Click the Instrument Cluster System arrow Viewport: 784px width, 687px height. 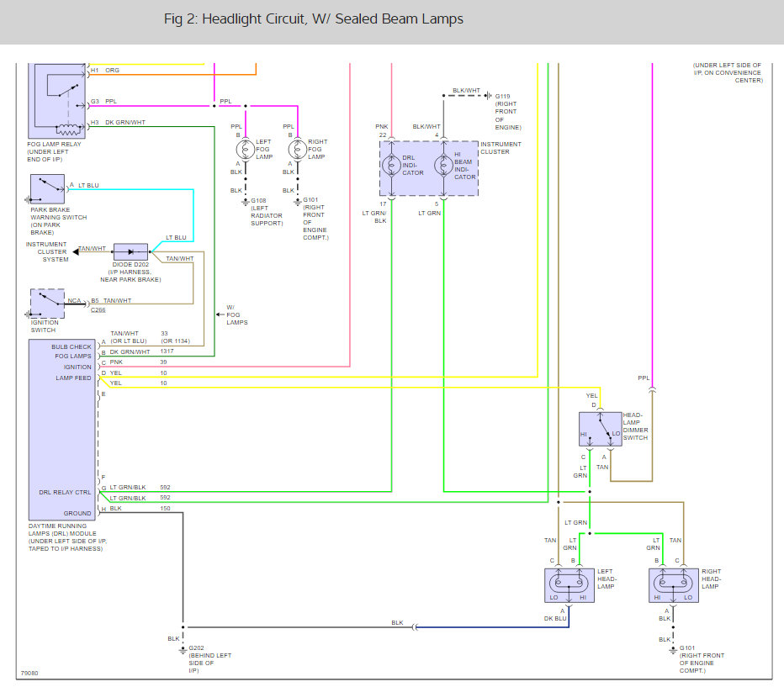point(76,251)
